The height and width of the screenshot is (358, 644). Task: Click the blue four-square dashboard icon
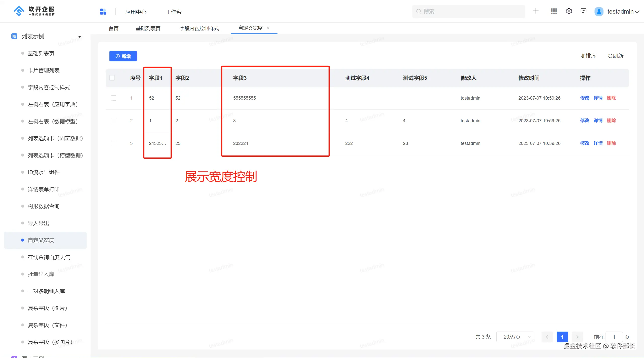point(103,12)
